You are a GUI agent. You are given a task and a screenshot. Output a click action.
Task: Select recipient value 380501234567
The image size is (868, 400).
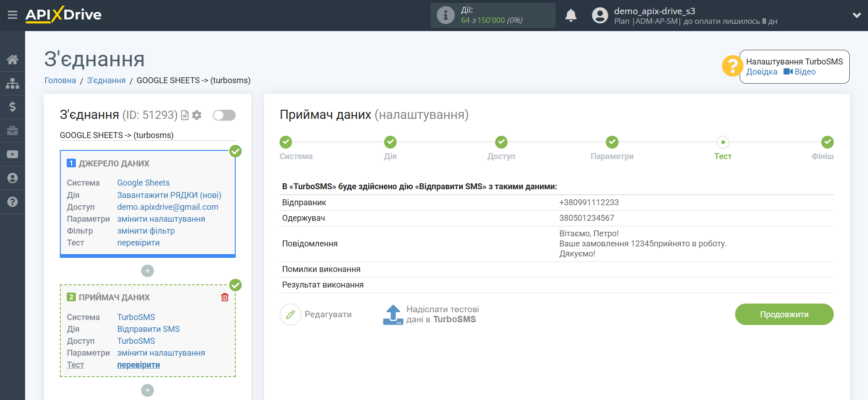click(x=587, y=218)
